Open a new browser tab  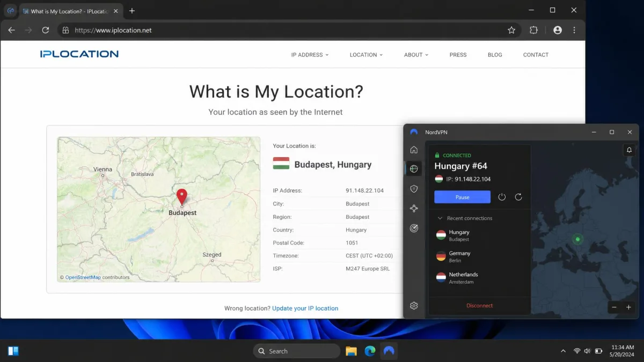point(132,11)
